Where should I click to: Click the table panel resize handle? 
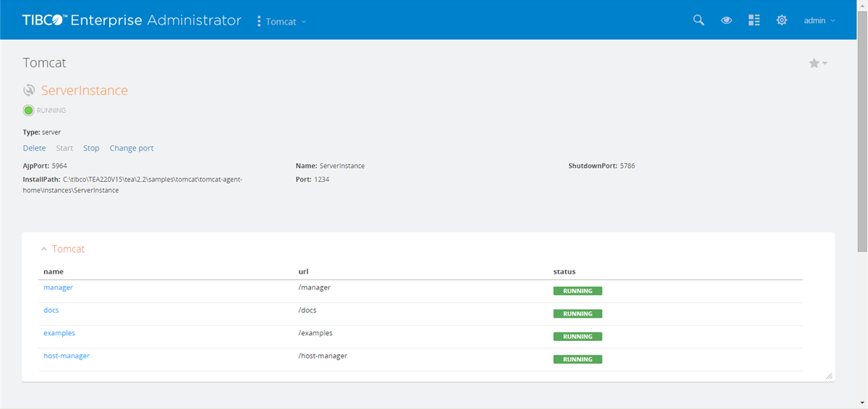pyautogui.click(x=829, y=376)
